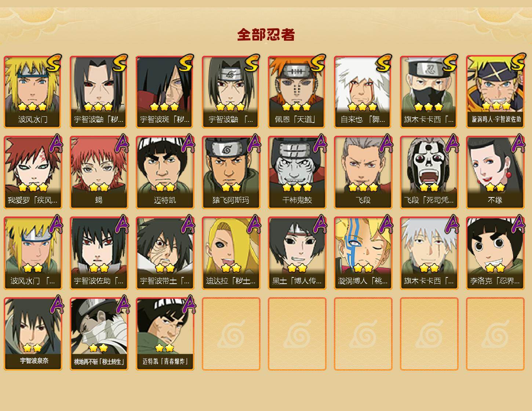Open the 干柿鬼鲛 ninja card
This screenshot has width=532, height=411.
(x=297, y=172)
